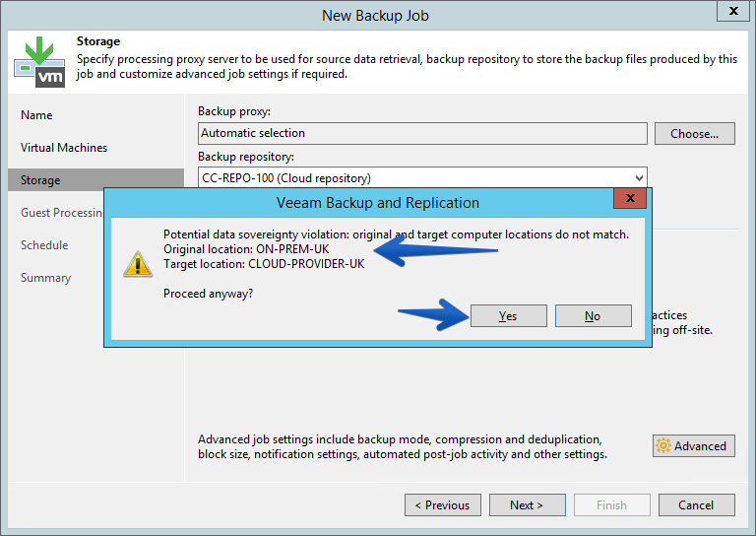Close the New Backup Job window
This screenshot has height=536, width=756.
tap(733, 11)
